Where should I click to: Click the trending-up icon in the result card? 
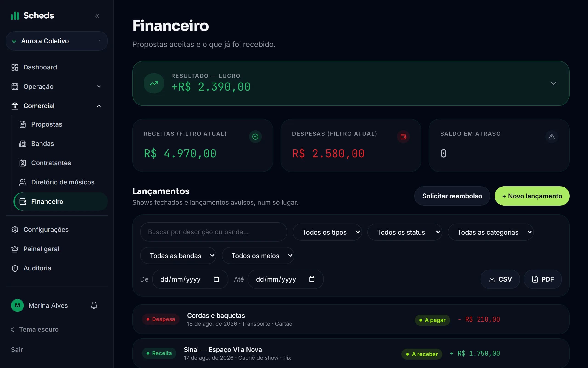[154, 83]
